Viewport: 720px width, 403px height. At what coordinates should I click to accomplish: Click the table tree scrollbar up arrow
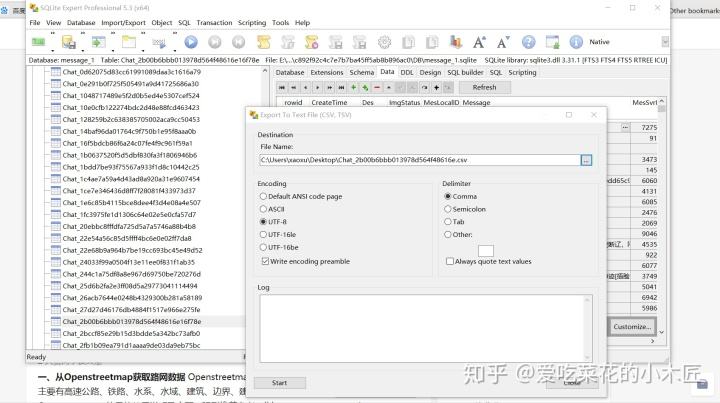pyautogui.click(x=265, y=71)
